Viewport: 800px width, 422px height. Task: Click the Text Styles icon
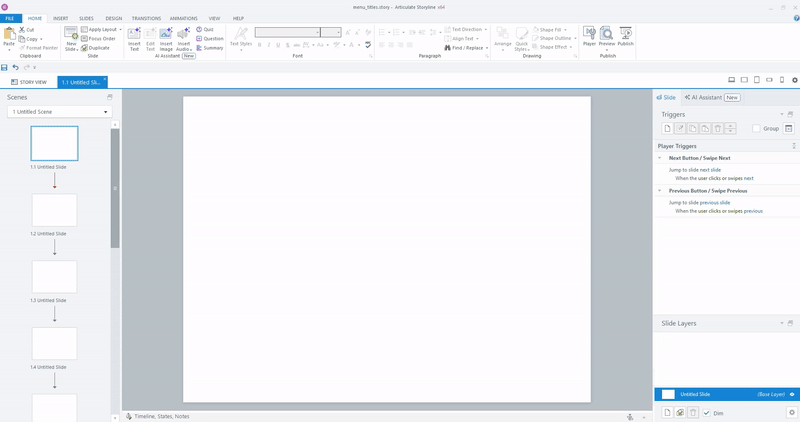point(241,34)
